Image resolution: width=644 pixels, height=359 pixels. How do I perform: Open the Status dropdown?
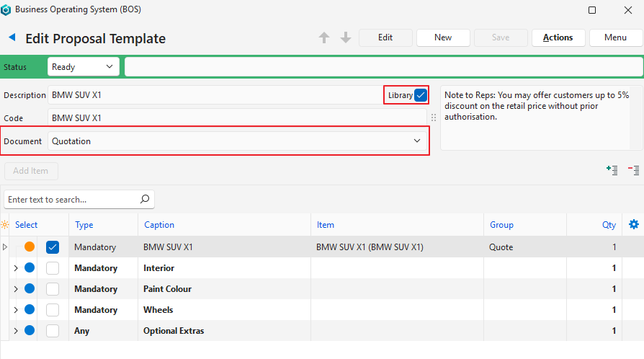click(83, 67)
